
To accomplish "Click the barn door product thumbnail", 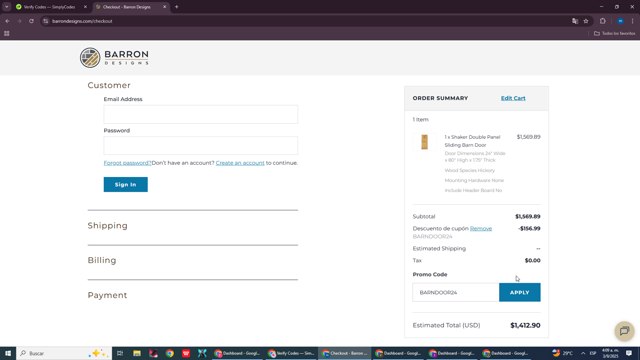I will point(424,142).
